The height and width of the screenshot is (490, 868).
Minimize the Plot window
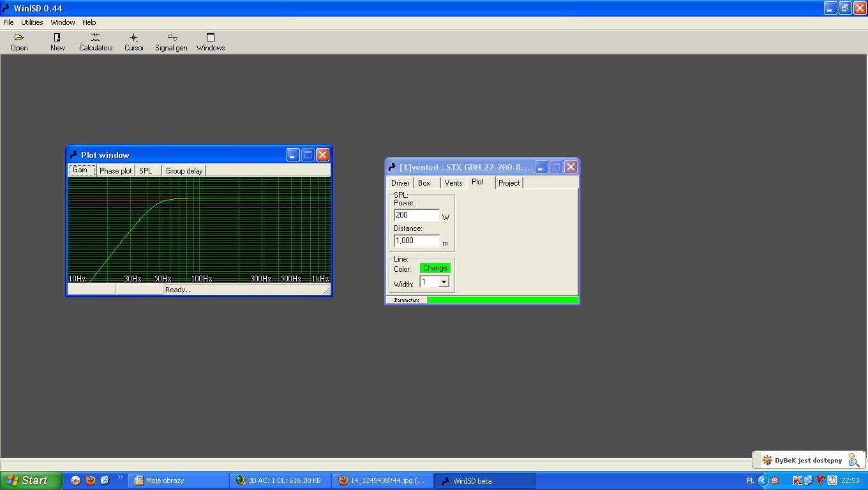[x=293, y=155]
